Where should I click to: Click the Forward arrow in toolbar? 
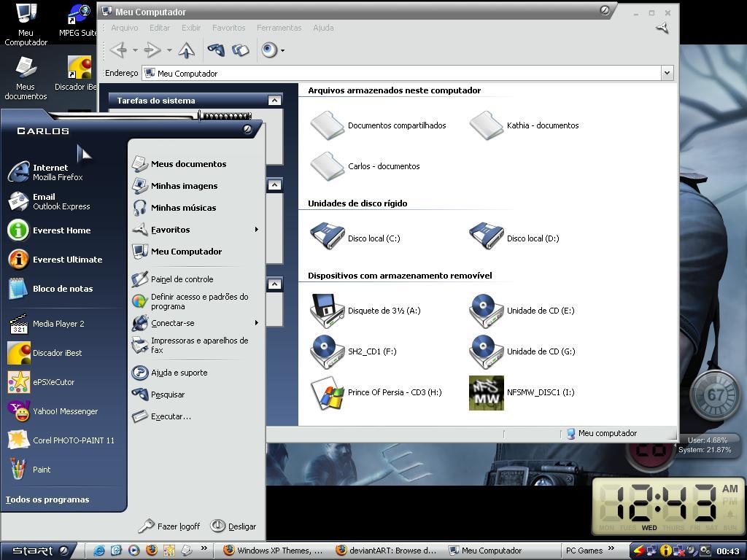(x=152, y=50)
